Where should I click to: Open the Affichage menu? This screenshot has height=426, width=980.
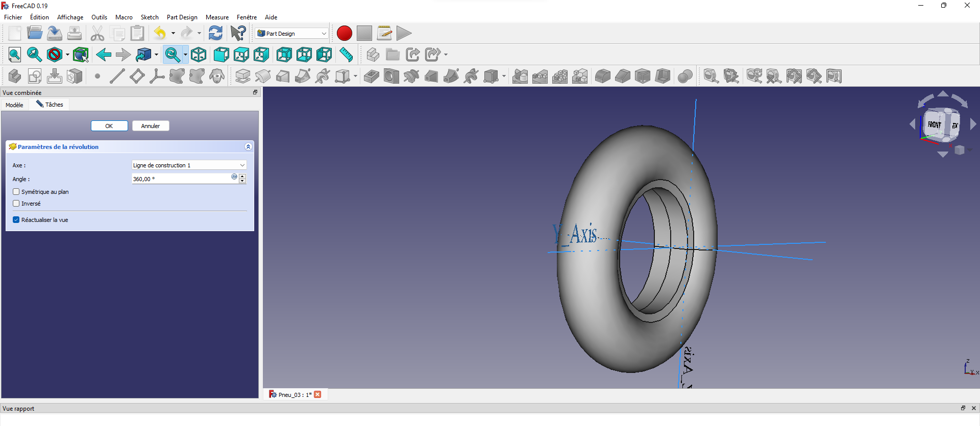coord(70,17)
